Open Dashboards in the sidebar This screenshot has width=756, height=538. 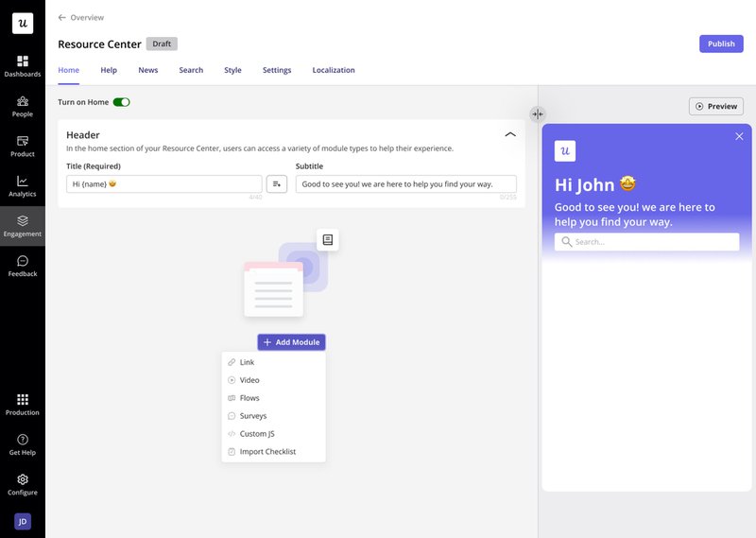[x=23, y=66]
